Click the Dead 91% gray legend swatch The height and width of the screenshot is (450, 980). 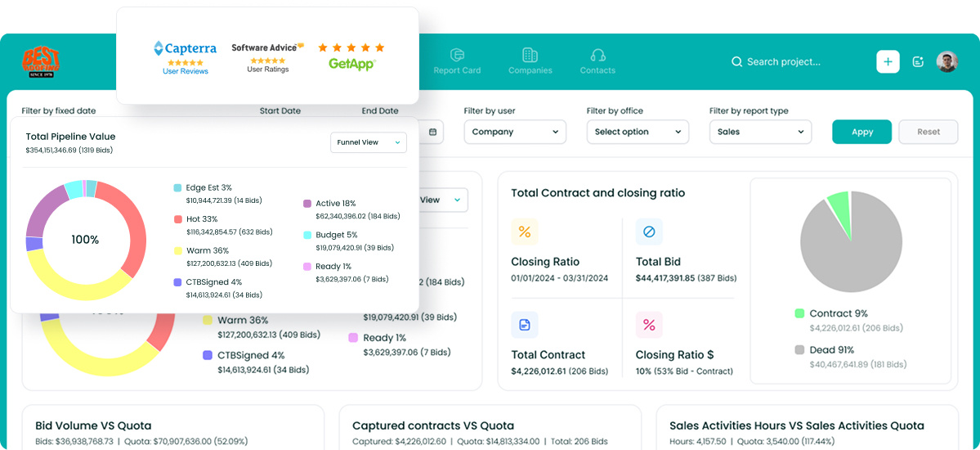click(799, 350)
